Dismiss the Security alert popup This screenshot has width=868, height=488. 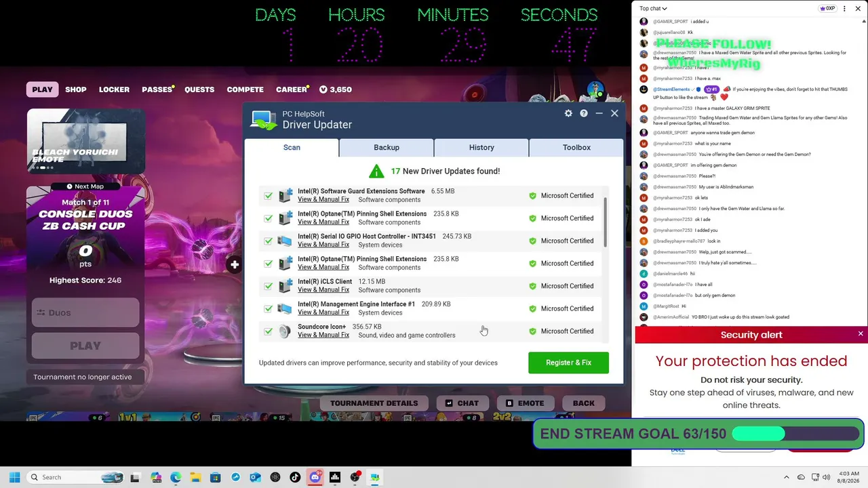[x=861, y=333]
